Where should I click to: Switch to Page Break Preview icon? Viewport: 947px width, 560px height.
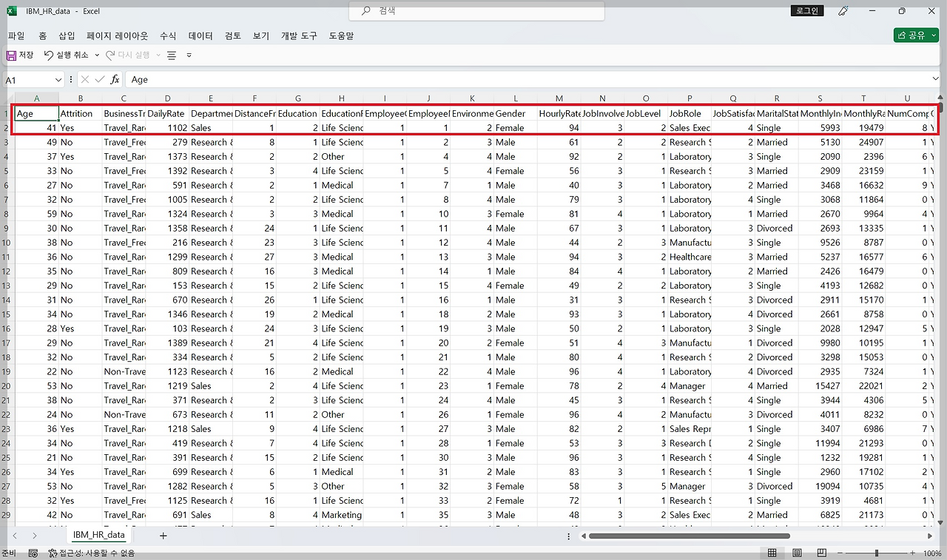pyautogui.click(x=822, y=553)
